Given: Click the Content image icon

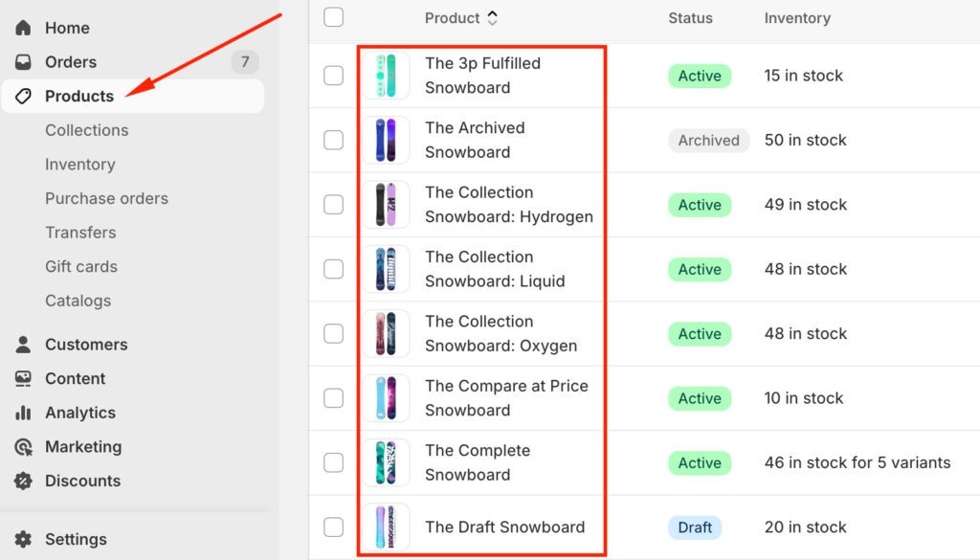Looking at the screenshot, I should 24,379.
